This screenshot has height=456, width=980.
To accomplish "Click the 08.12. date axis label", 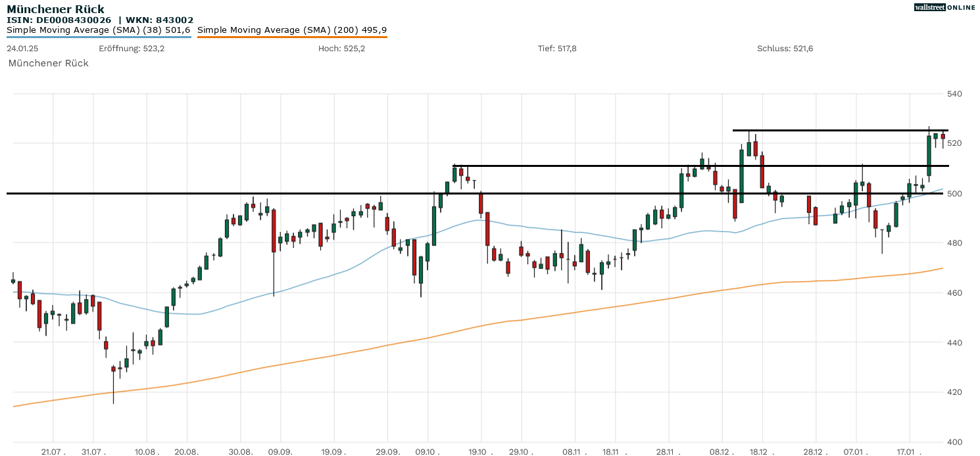I will pyautogui.click(x=722, y=452).
